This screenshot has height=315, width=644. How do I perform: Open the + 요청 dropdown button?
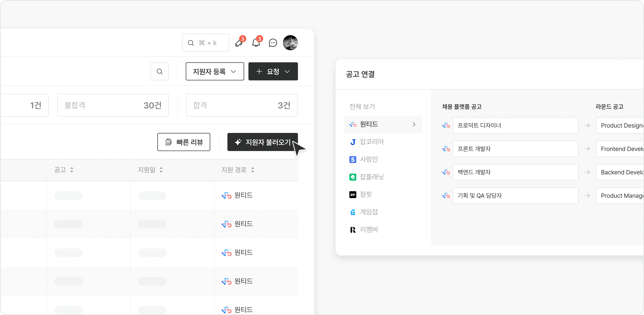(x=273, y=71)
